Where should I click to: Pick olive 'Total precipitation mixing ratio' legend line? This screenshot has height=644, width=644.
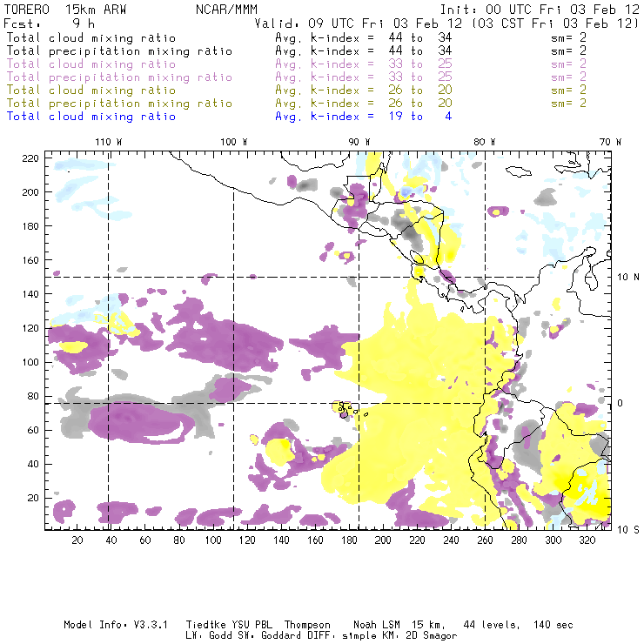119,103
